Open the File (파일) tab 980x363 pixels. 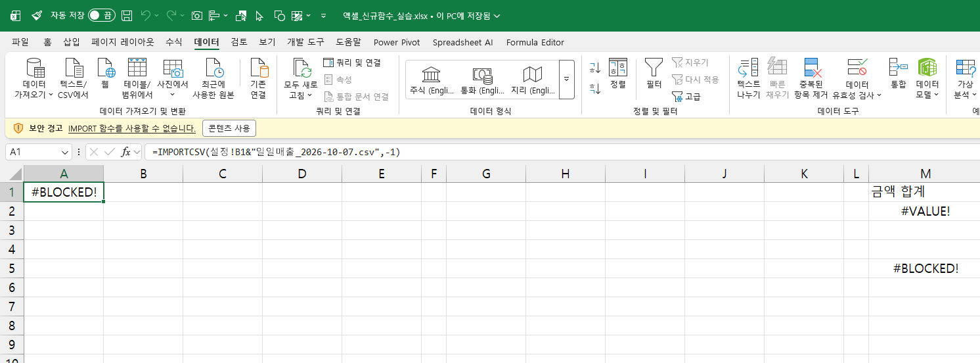pyautogui.click(x=20, y=42)
